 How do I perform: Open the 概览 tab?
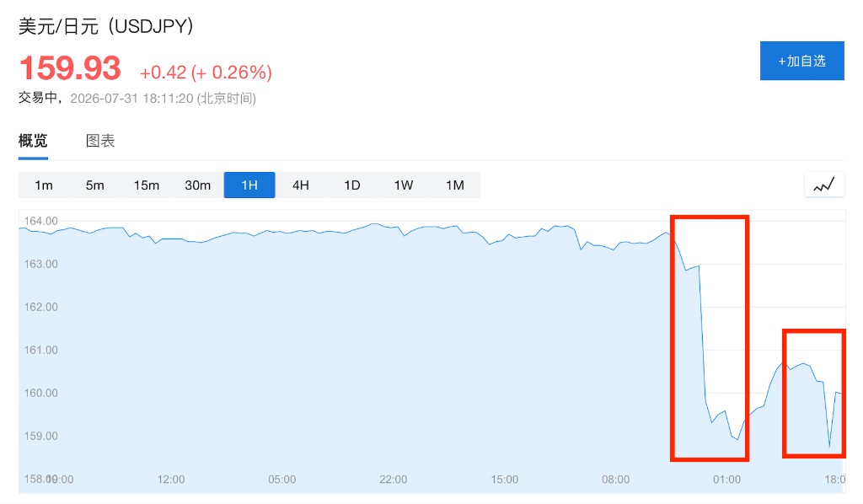tap(33, 141)
